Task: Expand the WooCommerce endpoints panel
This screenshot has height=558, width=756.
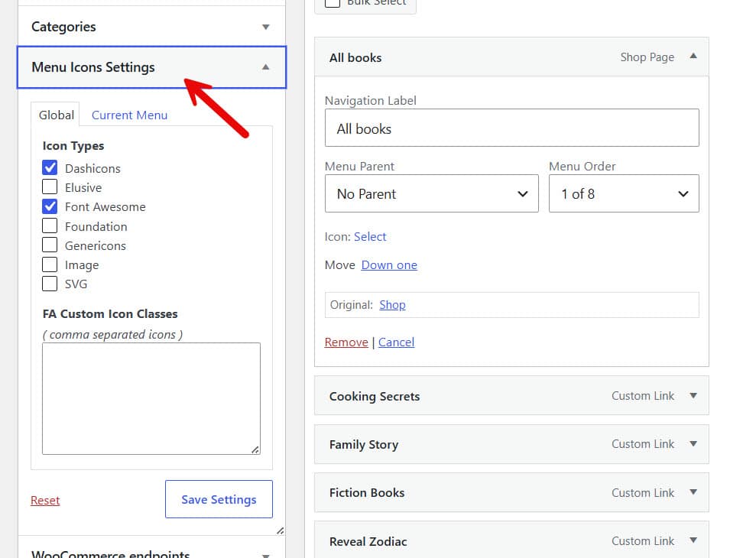Action: [265, 555]
